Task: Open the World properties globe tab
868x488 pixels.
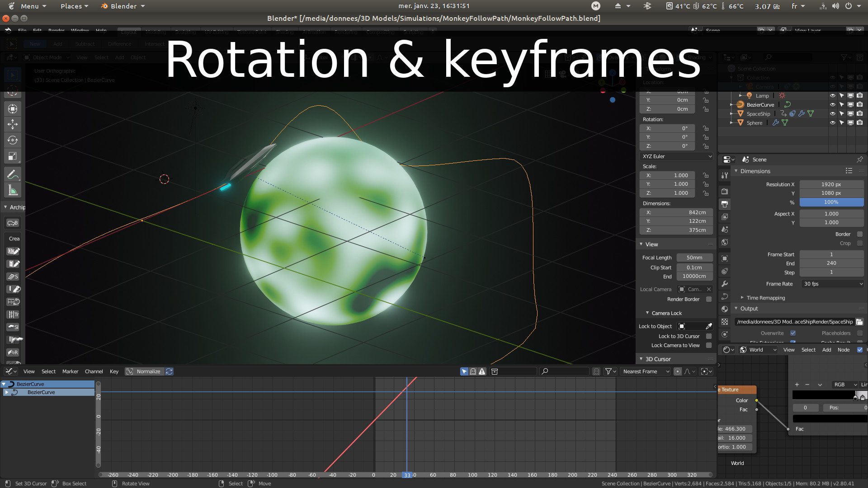Action: coord(725,242)
